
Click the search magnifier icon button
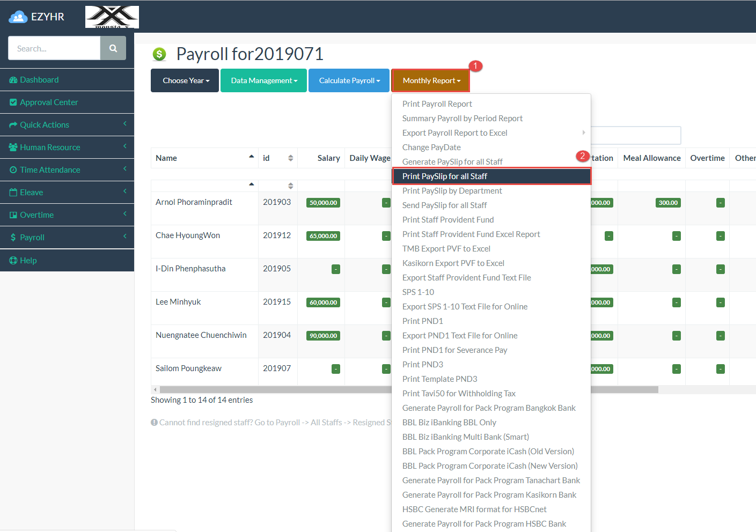point(113,48)
